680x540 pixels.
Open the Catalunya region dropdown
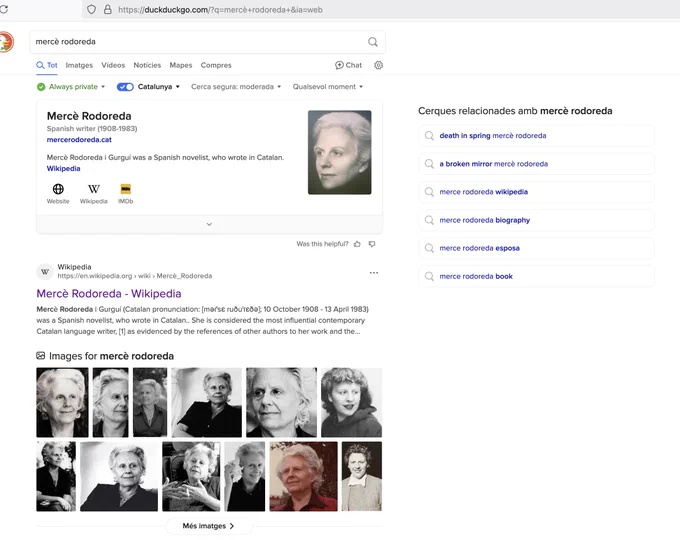pos(158,87)
